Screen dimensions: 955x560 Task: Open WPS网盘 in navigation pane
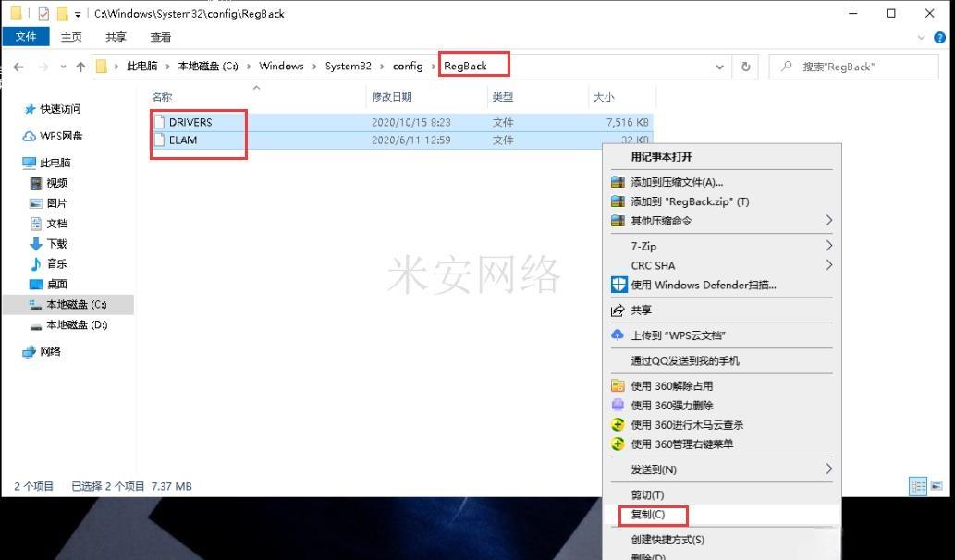click(x=60, y=136)
